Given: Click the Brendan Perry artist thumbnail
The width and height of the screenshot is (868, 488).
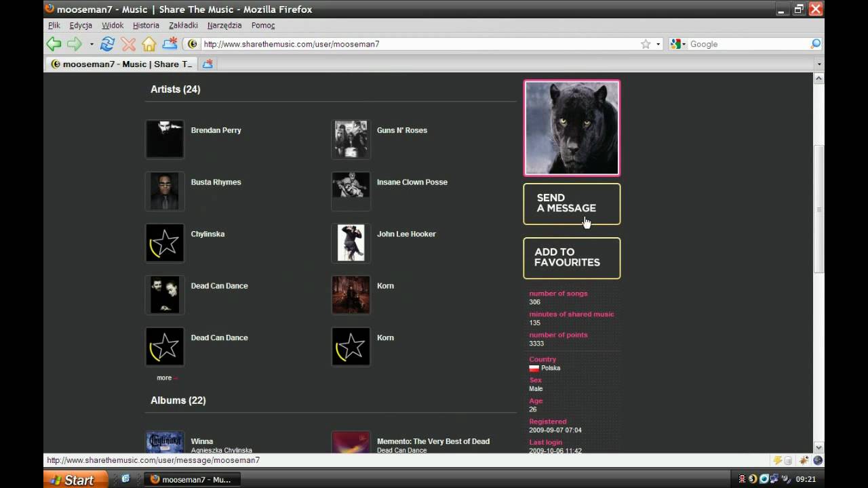Looking at the screenshot, I should coord(165,139).
